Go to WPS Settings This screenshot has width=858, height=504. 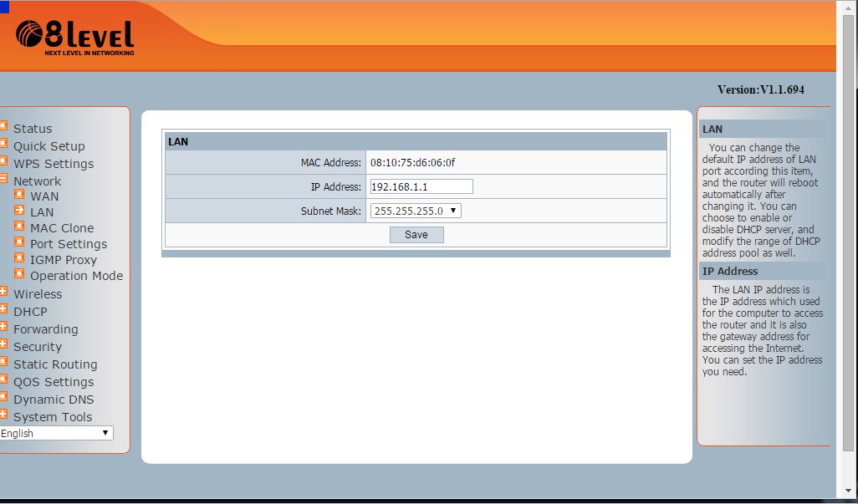click(x=54, y=164)
